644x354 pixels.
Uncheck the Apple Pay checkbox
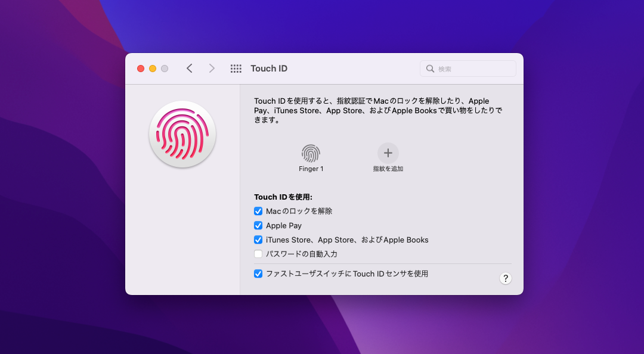(x=258, y=225)
